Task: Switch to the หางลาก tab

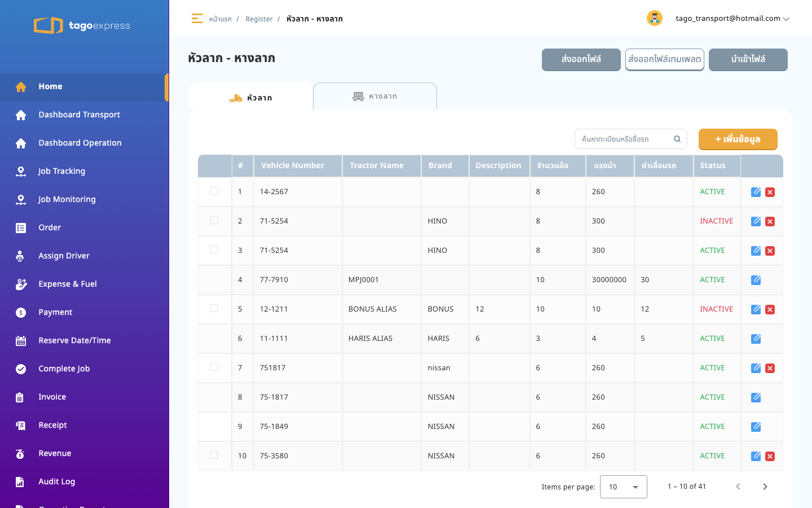Action: pos(375,96)
